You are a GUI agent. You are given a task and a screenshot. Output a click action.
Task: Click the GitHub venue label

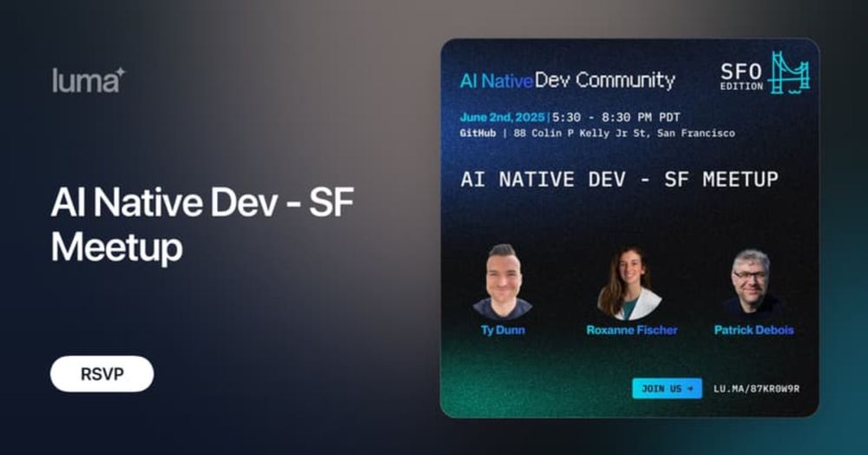click(x=477, y=134)
